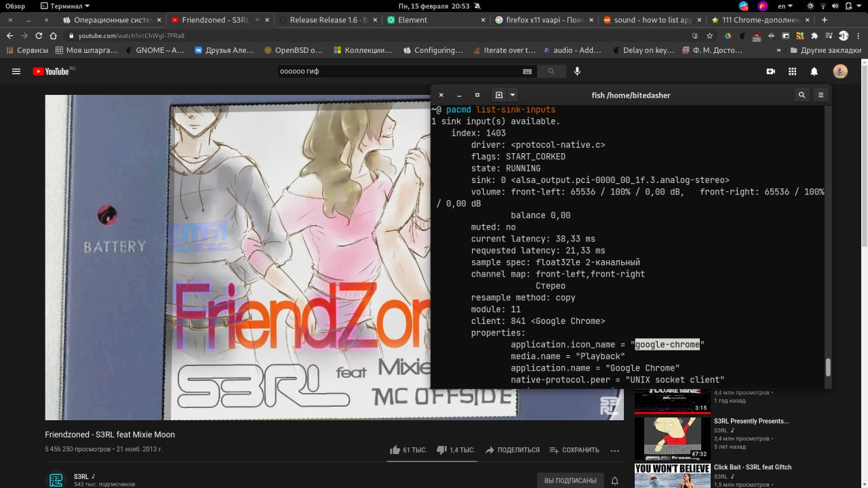Open the Google Drive extension icon
The width and height of the screenshot is (868, 488).
pyautogui.click(x=728, y=35)
